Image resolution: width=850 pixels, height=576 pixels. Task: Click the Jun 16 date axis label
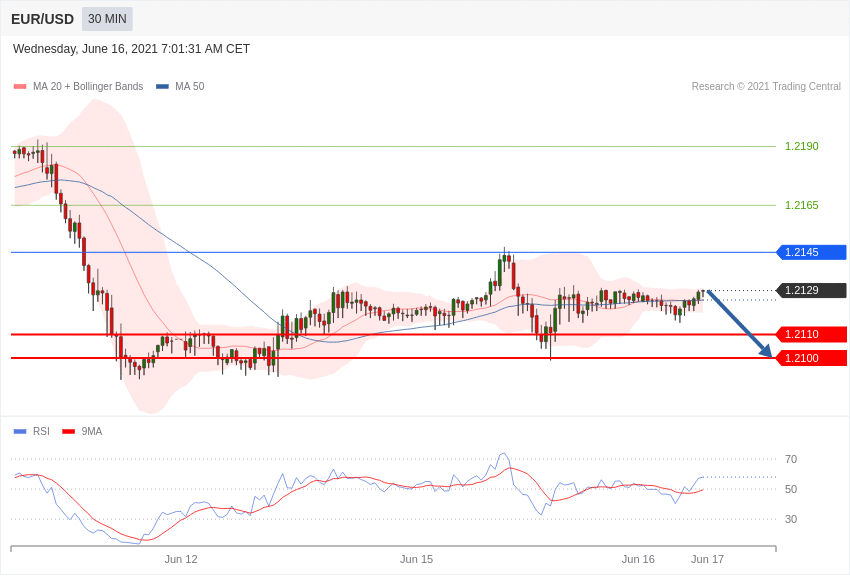[x=638, y=559]
